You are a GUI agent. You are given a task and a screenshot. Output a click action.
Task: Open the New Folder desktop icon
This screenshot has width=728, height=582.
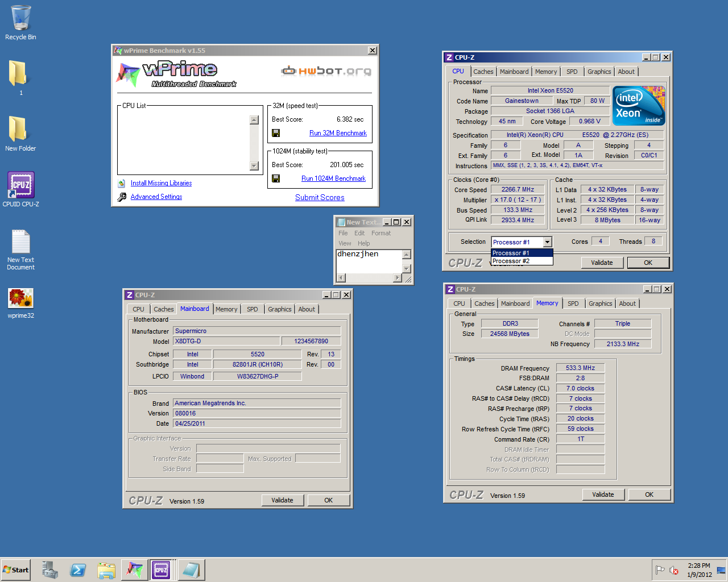(x=20, y=133)
